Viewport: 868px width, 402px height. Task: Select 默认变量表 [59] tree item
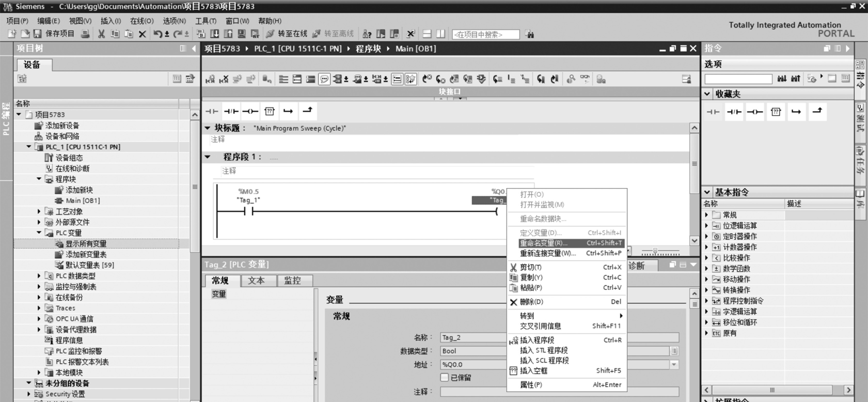(90, 265)
